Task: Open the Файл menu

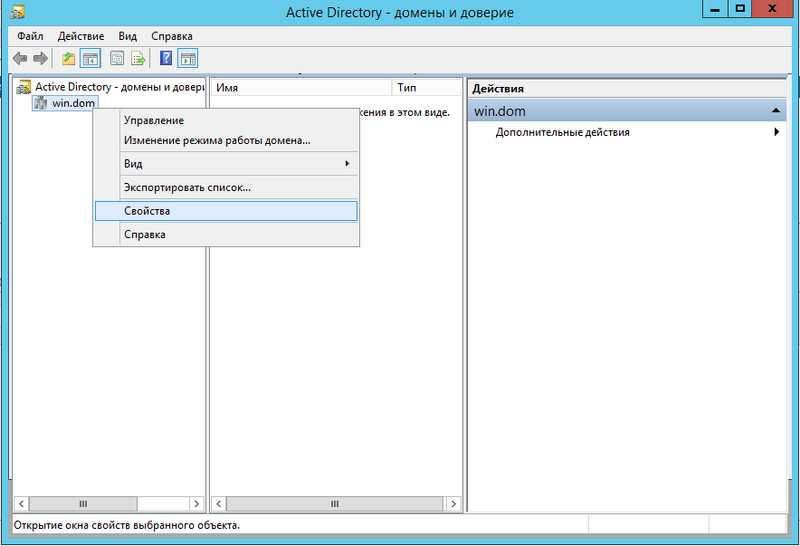Action: pyautogui.click(x=30, y=36)
